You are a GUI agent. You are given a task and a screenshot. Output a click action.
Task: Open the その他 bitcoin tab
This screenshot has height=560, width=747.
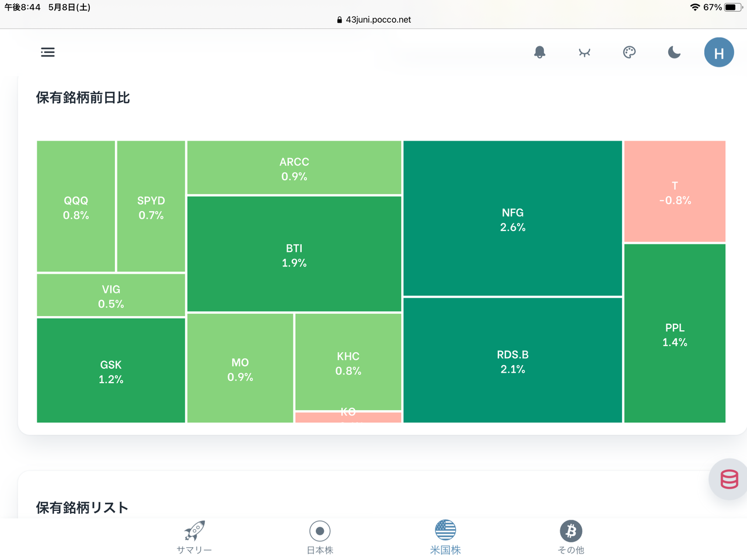pos(571,537)
